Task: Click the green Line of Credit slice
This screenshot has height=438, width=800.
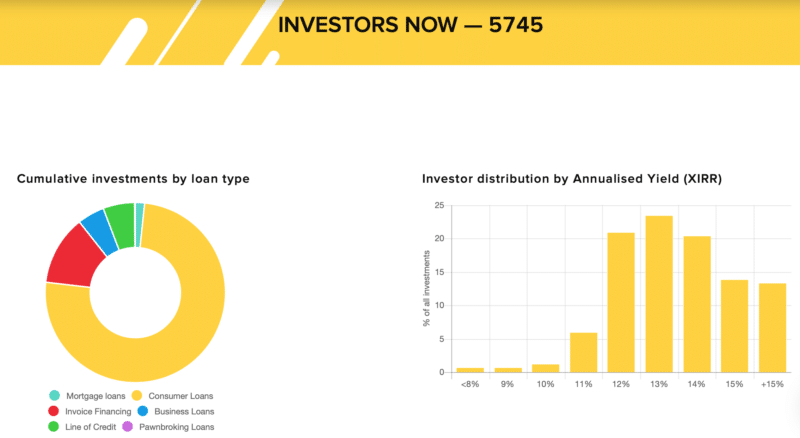Action: coord(122,225)
